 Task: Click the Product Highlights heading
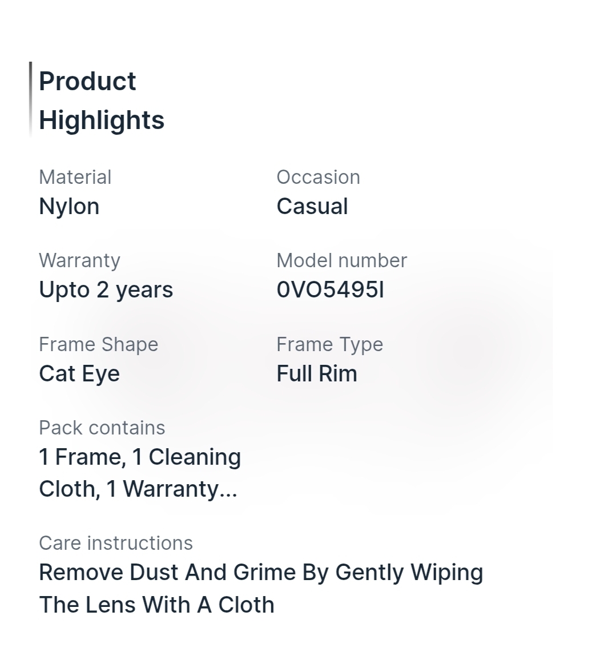tap(102, 100)
